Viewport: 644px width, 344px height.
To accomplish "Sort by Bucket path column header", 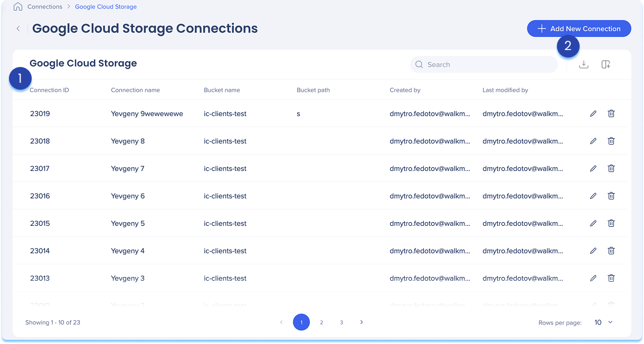I will [x=313, y=90].
